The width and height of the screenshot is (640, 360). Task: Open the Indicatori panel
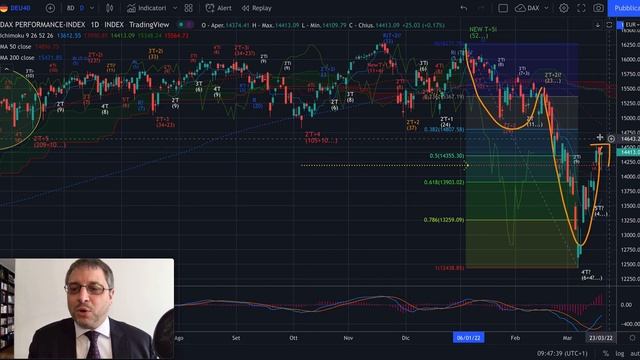point(147,8)
